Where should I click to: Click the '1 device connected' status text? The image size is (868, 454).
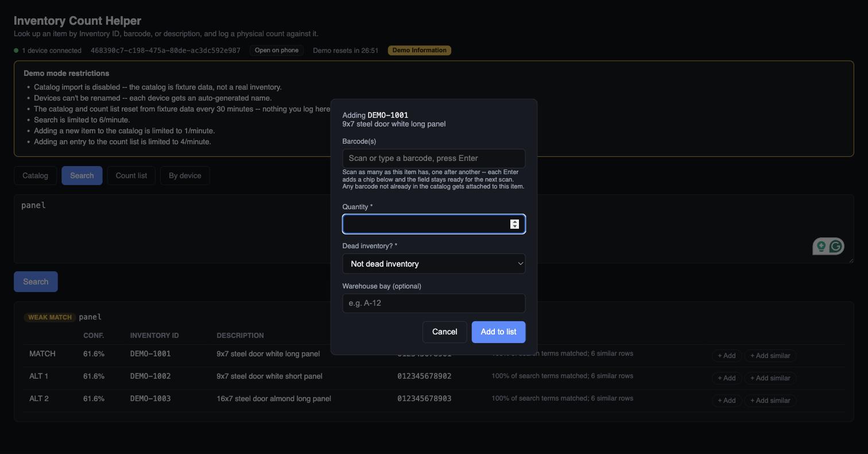[x=52, y=51]
